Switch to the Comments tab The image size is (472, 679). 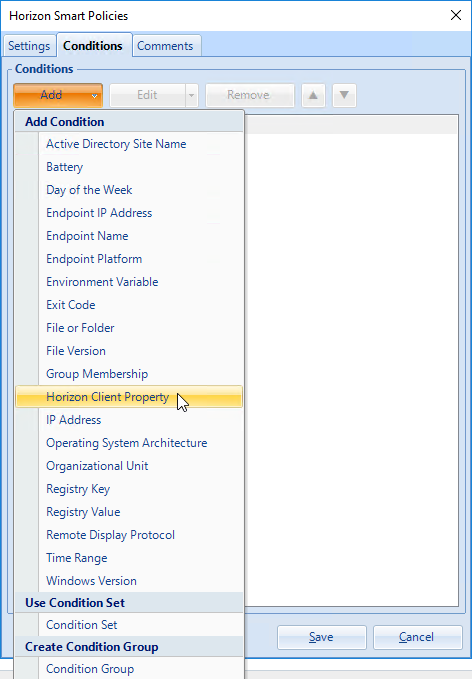(165, 46)
